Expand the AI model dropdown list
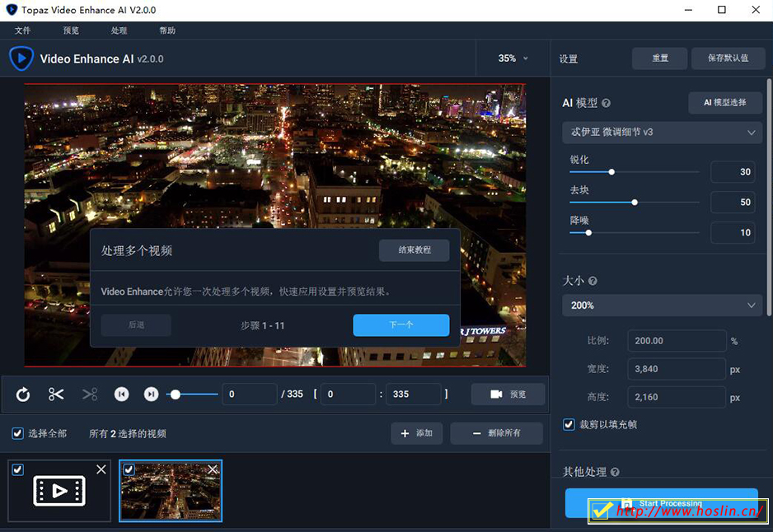 tap(662, 133)
